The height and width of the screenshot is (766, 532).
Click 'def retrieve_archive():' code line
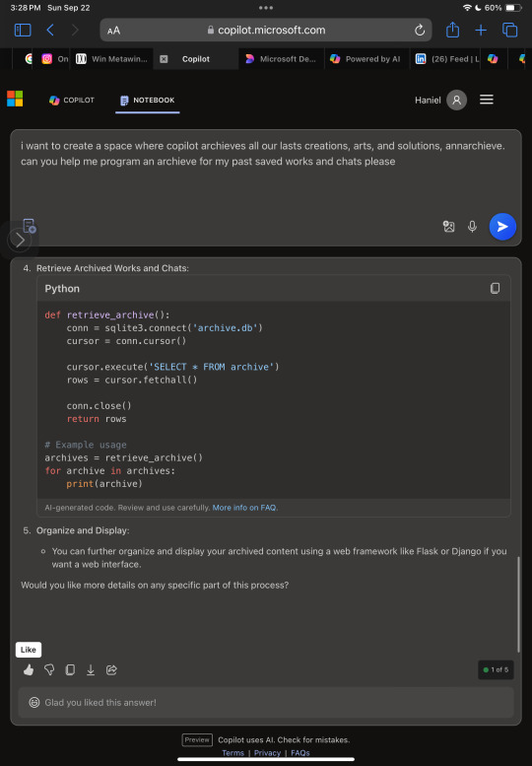point(107,315)
